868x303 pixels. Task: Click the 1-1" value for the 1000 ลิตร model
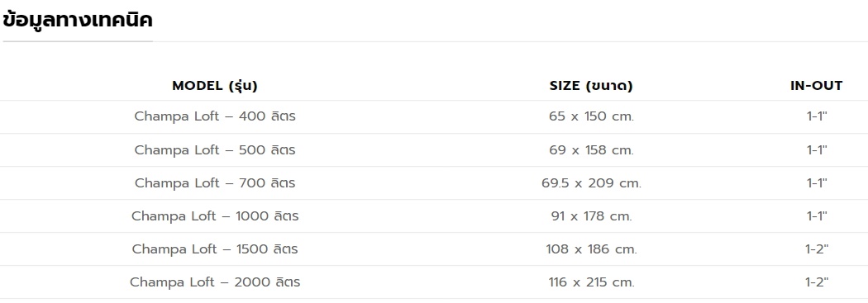pos(817,216)
